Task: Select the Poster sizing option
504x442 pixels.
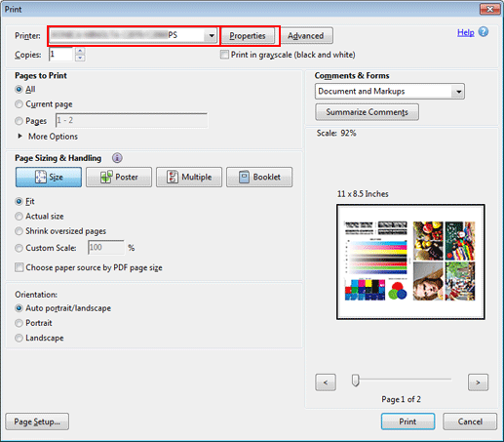Action: point(119,177)
